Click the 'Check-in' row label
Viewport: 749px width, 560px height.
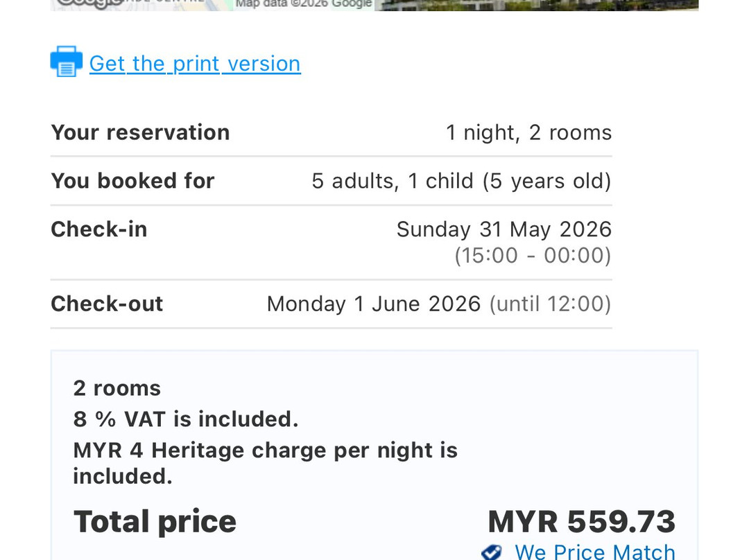[99, 229]
